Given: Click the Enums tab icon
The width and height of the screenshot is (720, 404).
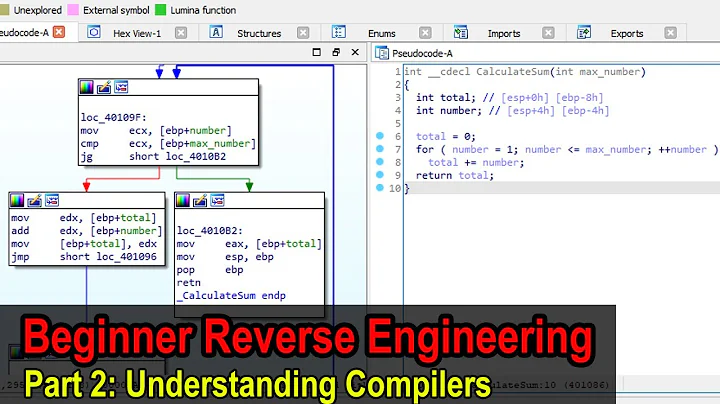Looking at the screenshot, I should pos(338,32).
